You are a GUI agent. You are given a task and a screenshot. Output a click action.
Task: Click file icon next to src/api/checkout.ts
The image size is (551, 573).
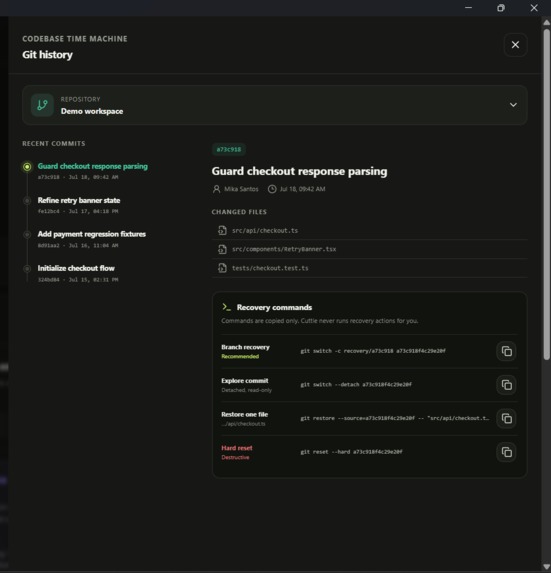222,230
